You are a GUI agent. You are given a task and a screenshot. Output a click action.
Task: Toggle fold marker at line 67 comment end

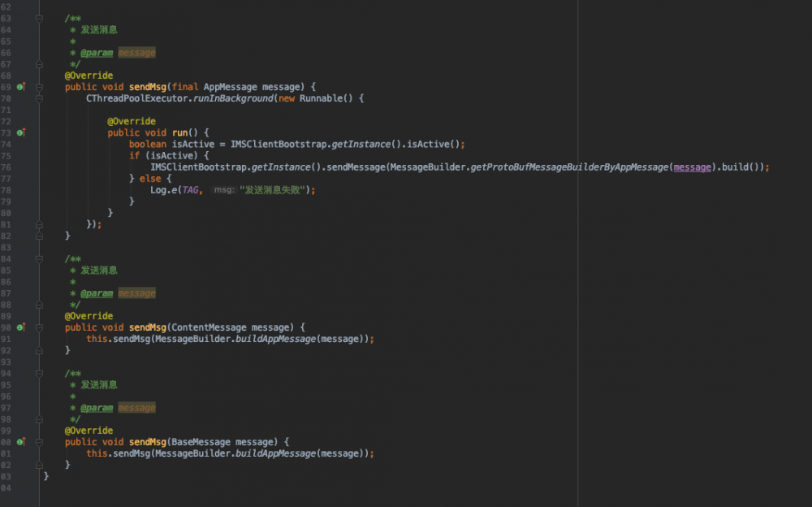click(39, 64)
